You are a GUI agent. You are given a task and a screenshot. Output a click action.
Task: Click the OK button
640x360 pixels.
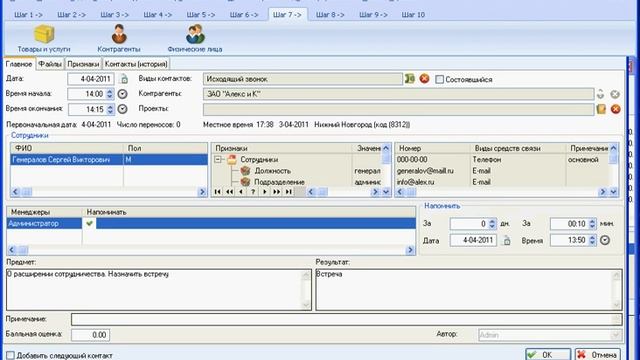(x=547, y=355)
